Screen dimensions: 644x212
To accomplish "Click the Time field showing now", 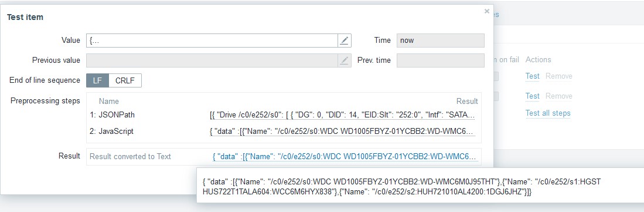I will click(x=440, y=41).
